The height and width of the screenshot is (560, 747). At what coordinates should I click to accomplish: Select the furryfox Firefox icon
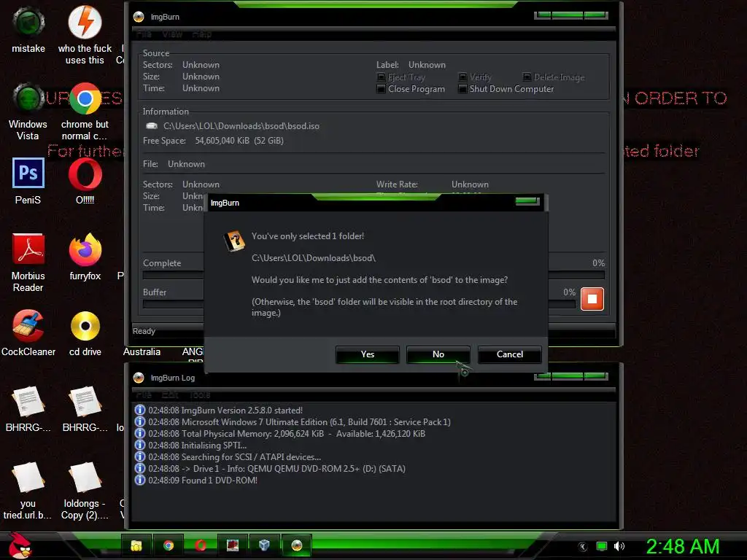85,257
